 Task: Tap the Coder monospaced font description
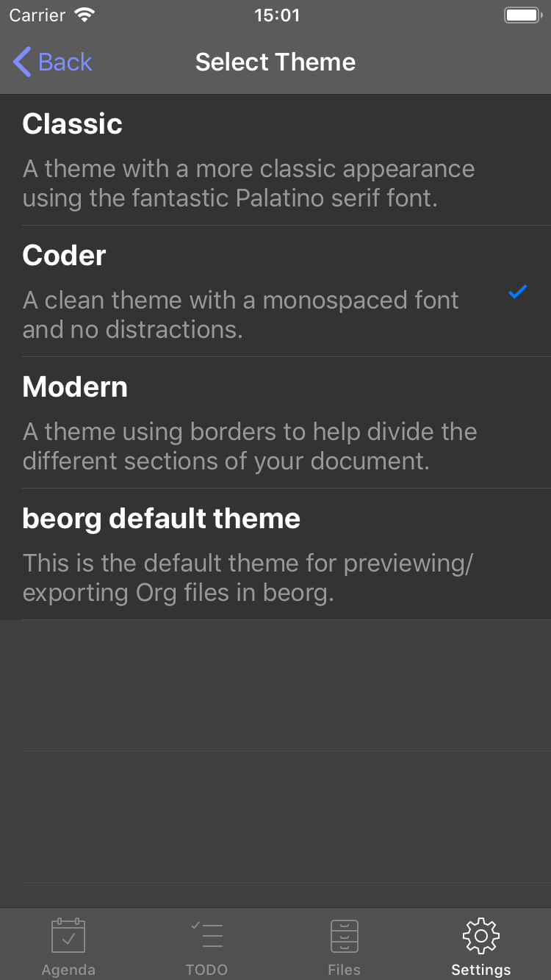click(241, 314)
